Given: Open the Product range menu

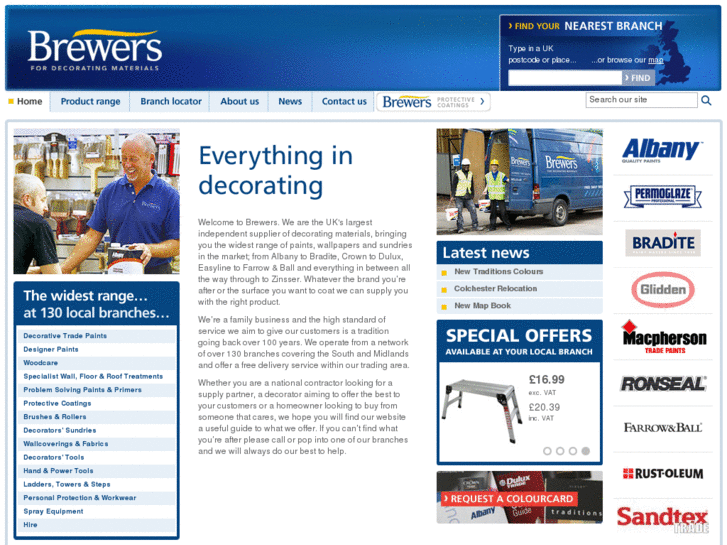Looking at the screenshot, I should [x=90, y=101].
